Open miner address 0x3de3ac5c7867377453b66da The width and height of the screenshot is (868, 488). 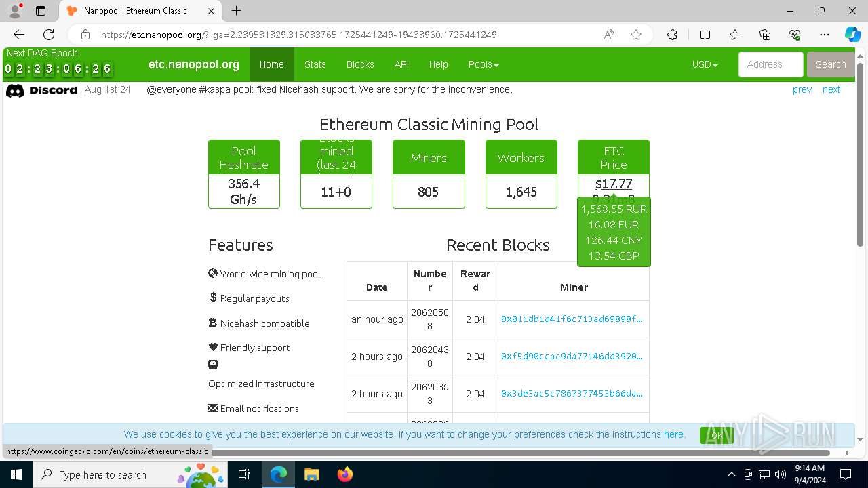(572, 394)
